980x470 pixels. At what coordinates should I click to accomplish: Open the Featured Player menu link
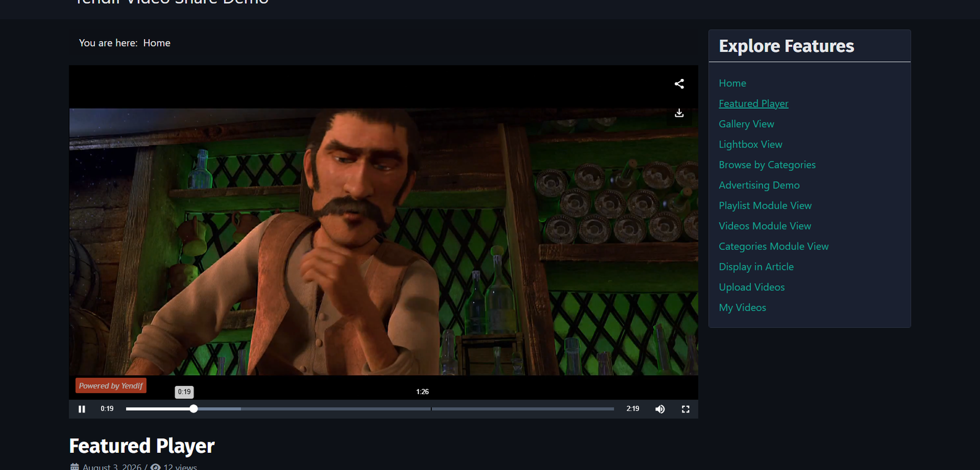tap(753, 103)
